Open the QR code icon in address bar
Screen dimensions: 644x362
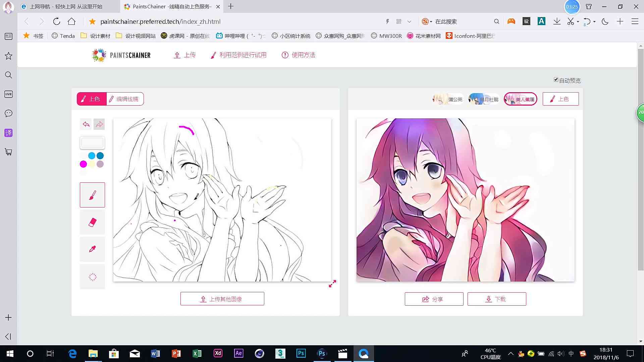point(398,21)
